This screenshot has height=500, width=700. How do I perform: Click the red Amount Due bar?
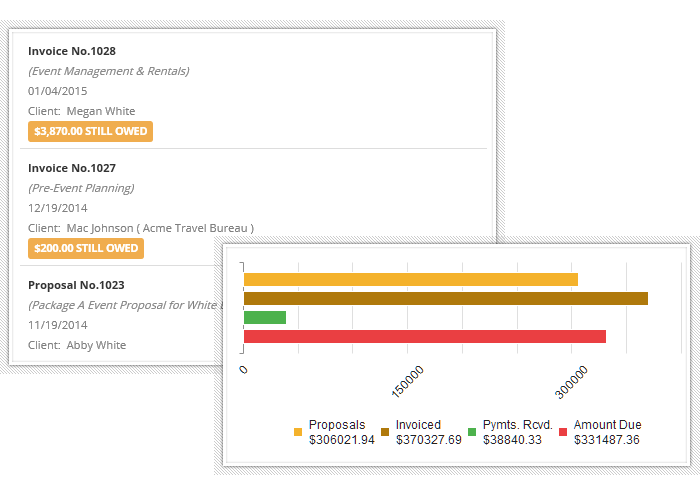(425, 337)
